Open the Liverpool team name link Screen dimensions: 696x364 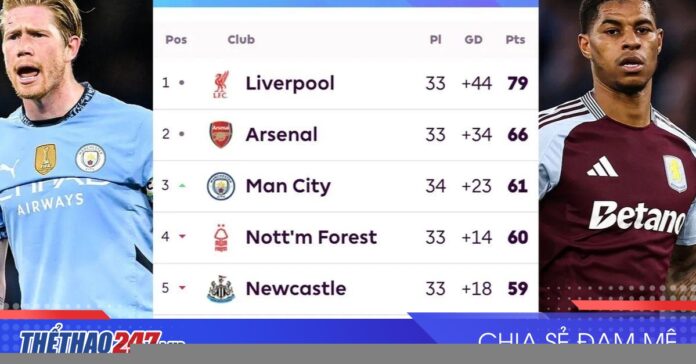(290, 83)
